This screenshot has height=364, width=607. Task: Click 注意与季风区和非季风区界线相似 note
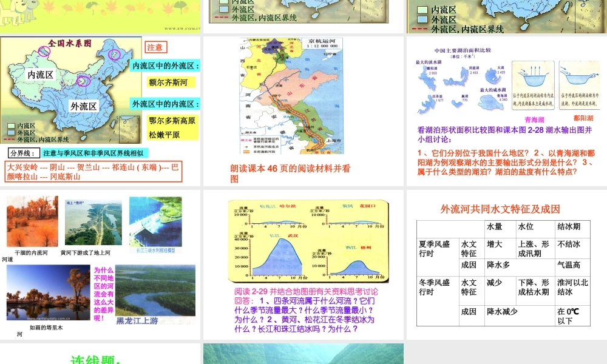point(93,153)
